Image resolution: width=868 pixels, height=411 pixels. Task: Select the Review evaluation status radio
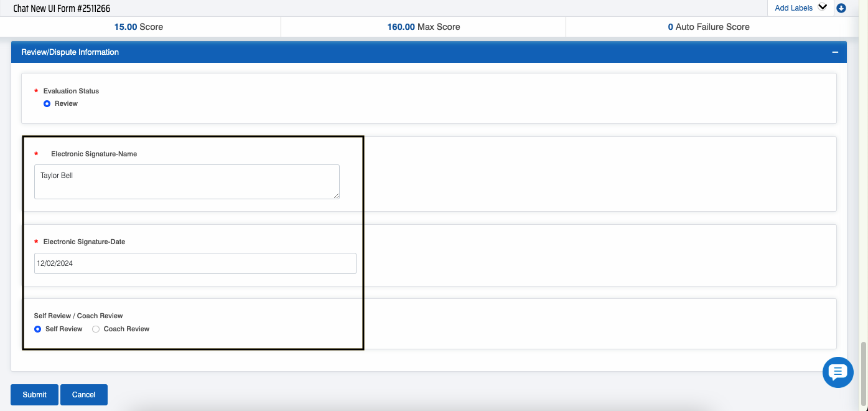47,104
